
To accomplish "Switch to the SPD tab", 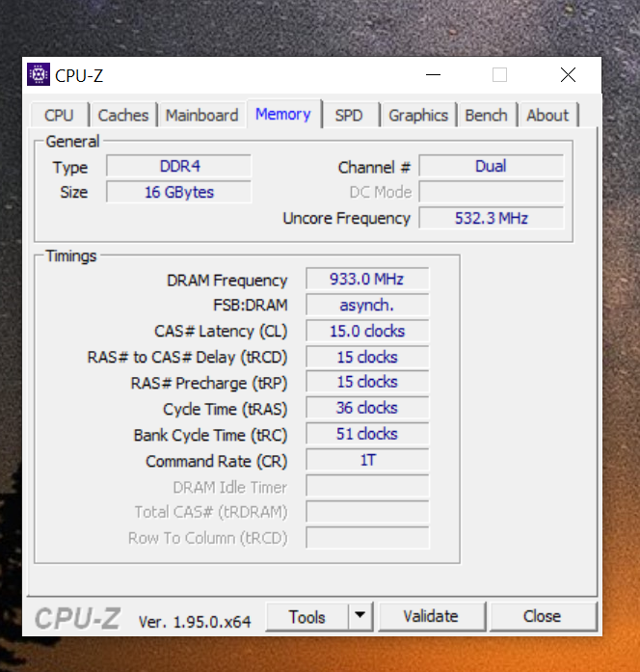I will (x=349, y=116).
